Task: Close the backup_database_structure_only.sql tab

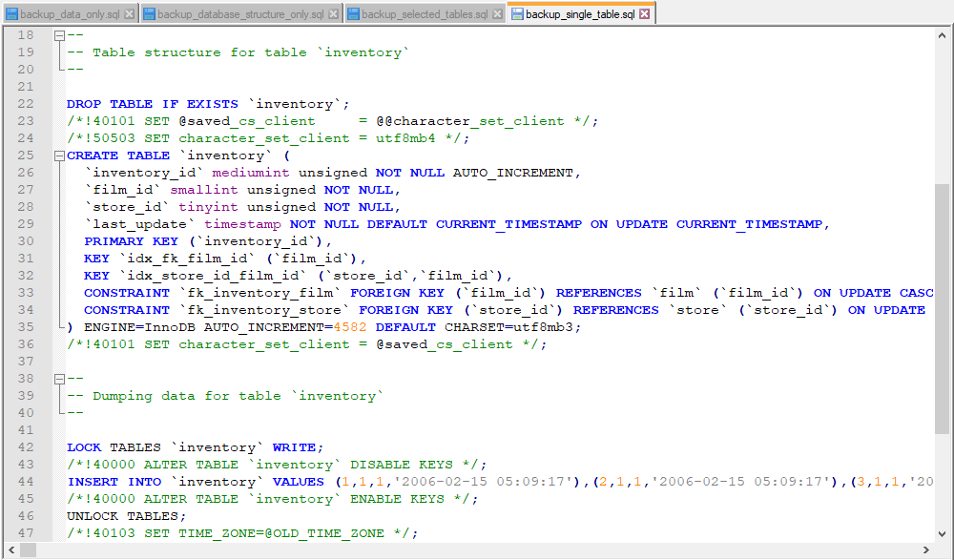Action: (x=333, y=14)
